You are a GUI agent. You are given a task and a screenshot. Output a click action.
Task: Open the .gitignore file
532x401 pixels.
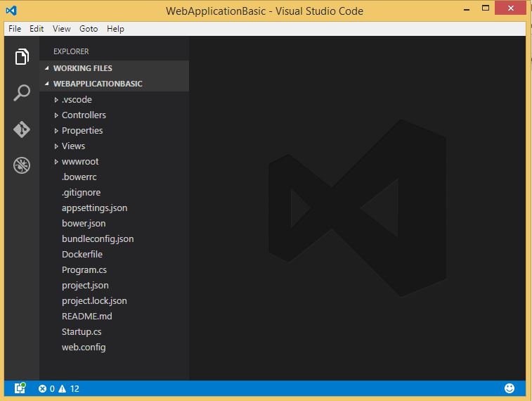(81, 193)
